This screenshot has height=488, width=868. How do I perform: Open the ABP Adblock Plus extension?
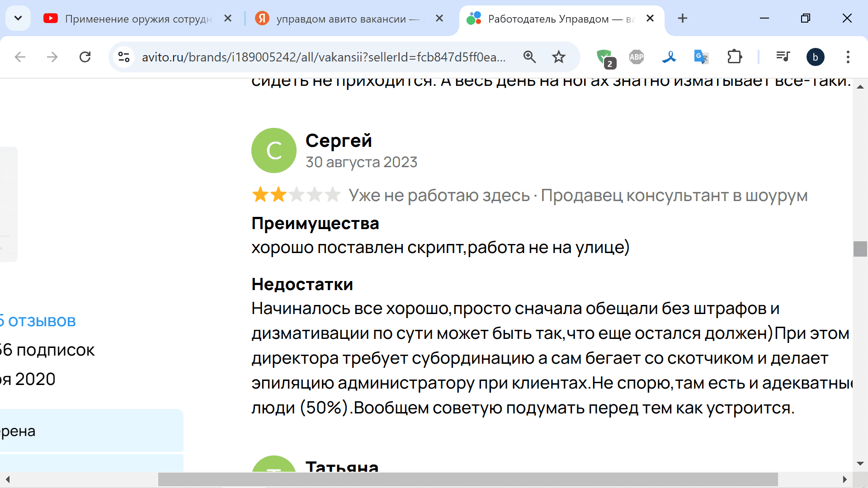coord(636,57)
